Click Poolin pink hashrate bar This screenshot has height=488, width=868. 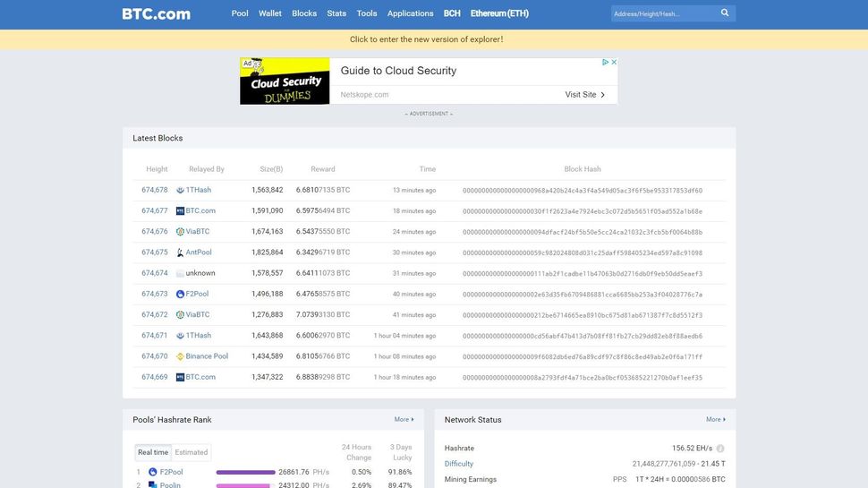(x=243, y=486)
